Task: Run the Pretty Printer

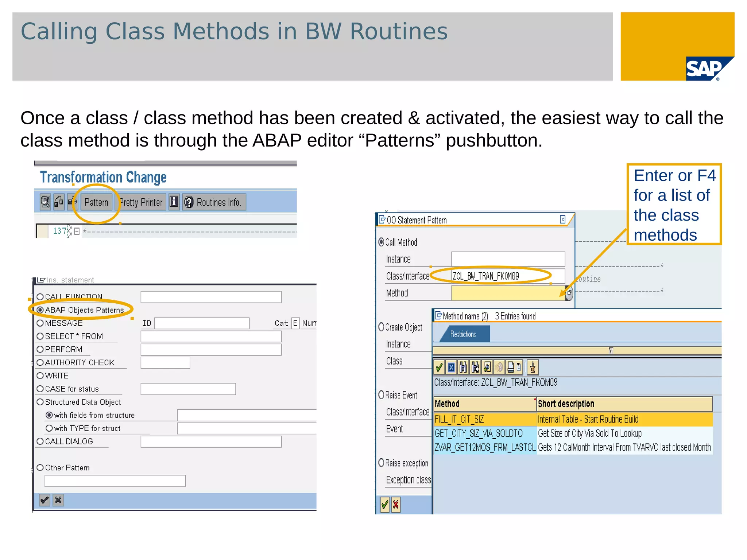Action: pyautogui.click(x=141, y=202)
